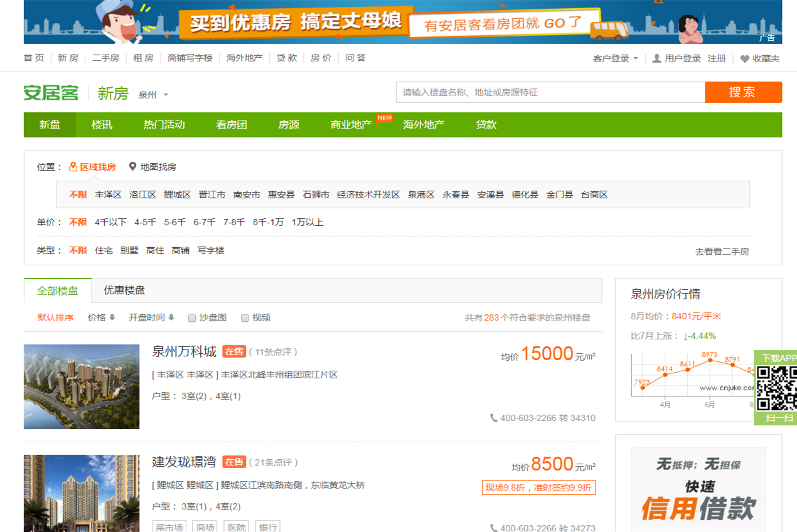
Task: Select the 1万以上 price filter
Action: tap(308, 222)
